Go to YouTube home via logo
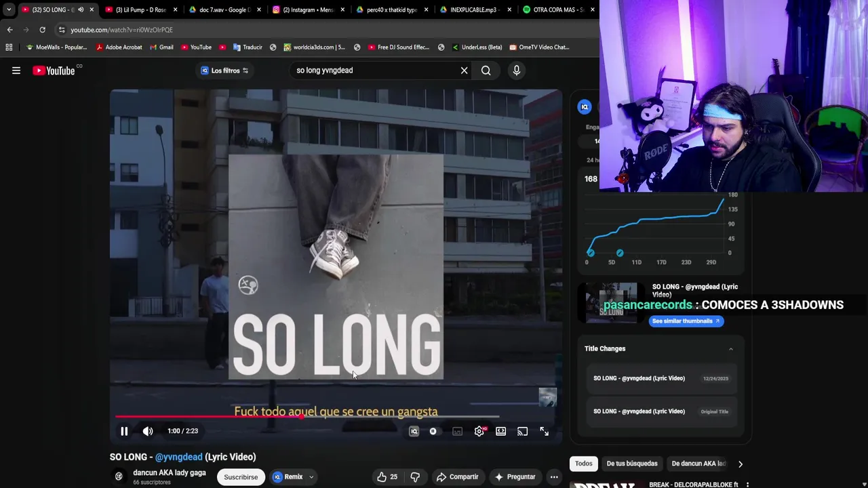 click(x=54, y=70)
